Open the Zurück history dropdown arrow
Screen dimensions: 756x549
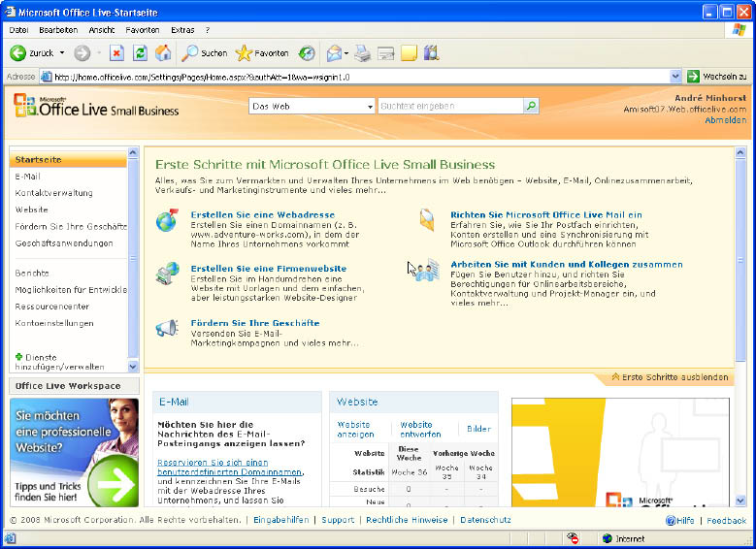[x=62, y=53]
